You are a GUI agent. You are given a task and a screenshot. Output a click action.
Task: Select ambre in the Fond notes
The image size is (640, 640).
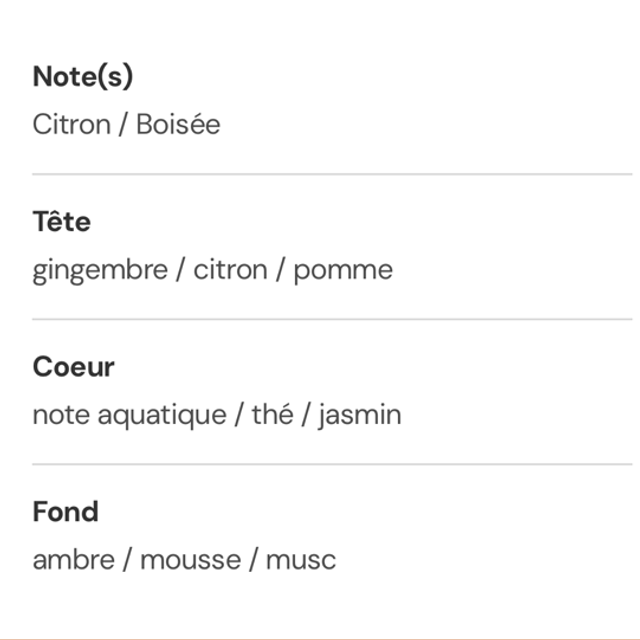coord(73,560)
